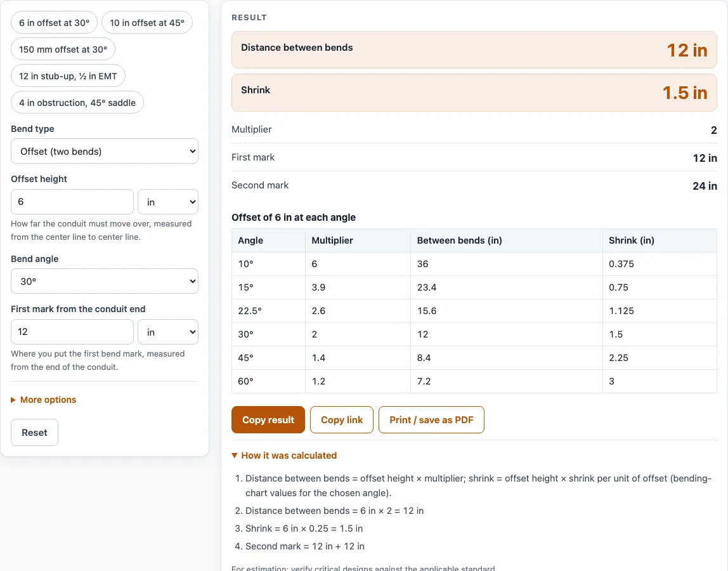Click the Second mark value 24 in
Screen dimensions: 728x571
pos(705,186)
